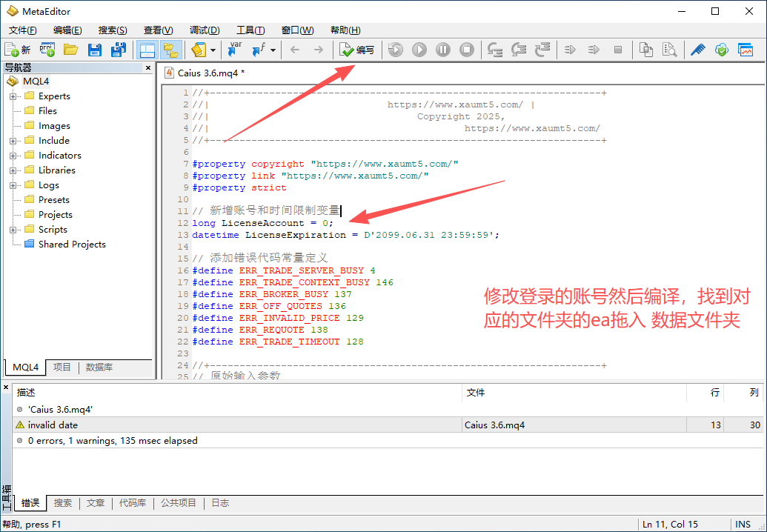Click the Step Into debug icon
The width and height of the screenshot is (767, 532).
click(x=495, y=50)
